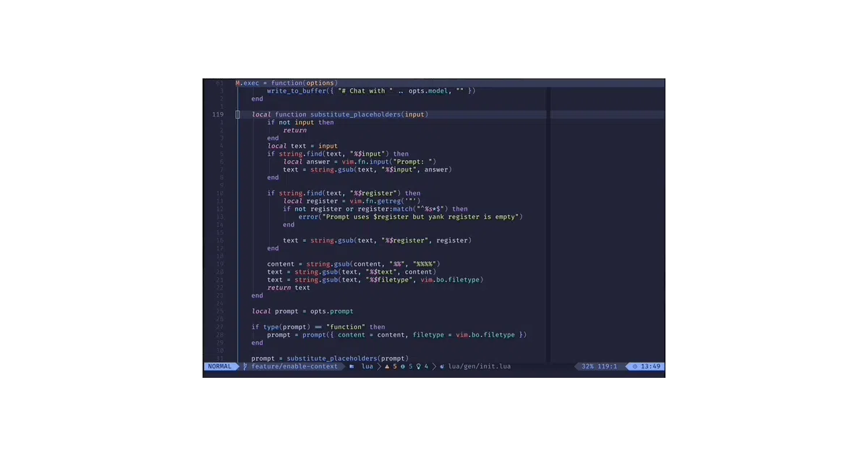Viewport: 868px width, 456px height.
Task: Click the gsub(text, "%$register", register) line
Action: (378, 240)
